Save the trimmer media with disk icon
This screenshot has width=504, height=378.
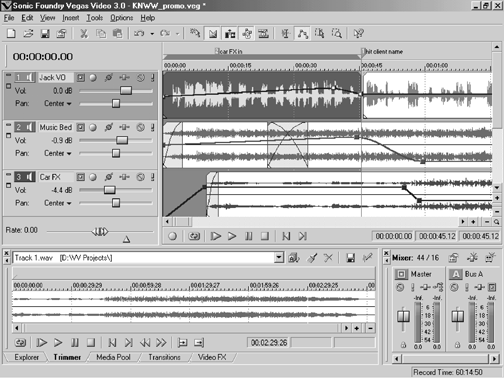350,258
